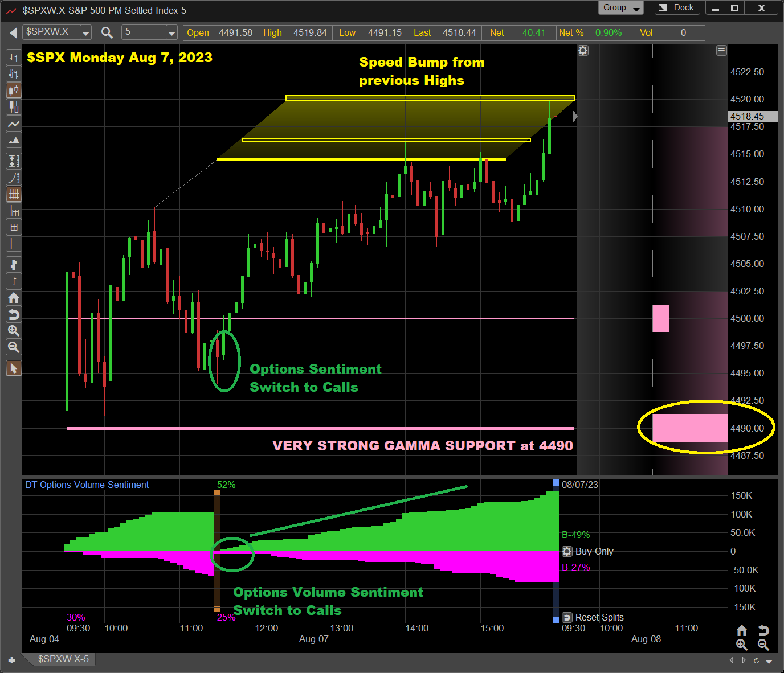The image size is (784, 673).
Task: Zoom in using bottom-right magnifier
Action: click(742, 645)
